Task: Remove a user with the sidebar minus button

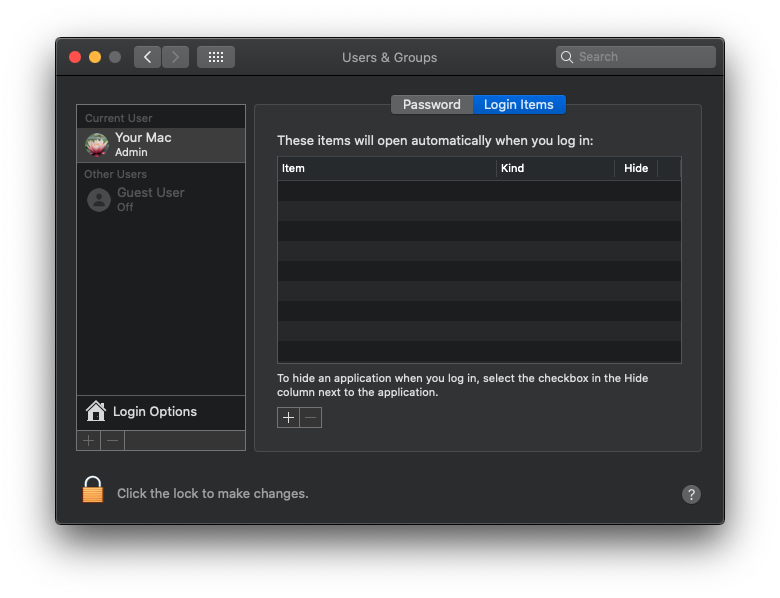Action: coord(113,441)
